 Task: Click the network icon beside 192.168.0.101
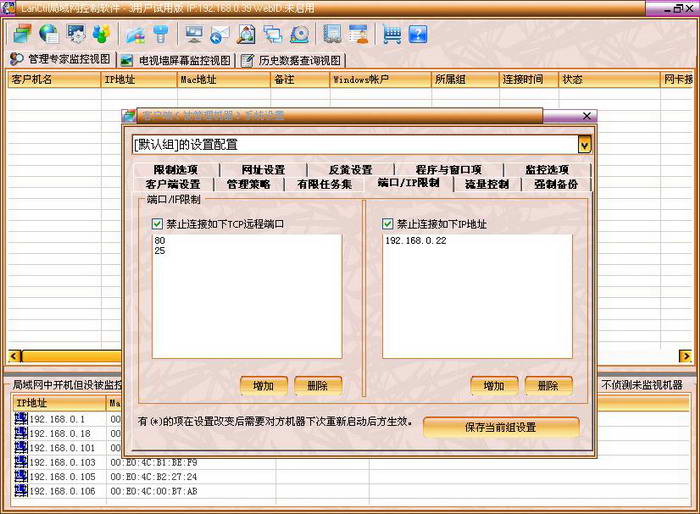[x=21, y=447]
